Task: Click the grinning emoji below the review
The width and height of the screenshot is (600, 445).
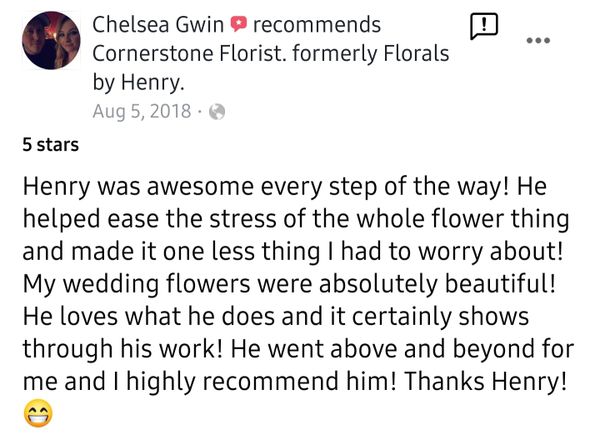Action: pyautogui.click(x=36, y=412)
